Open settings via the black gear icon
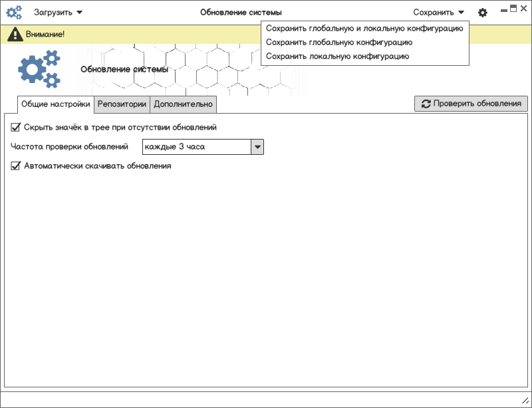Image resolution: width=532 pixels, height=408 pixels. [483, 13]
